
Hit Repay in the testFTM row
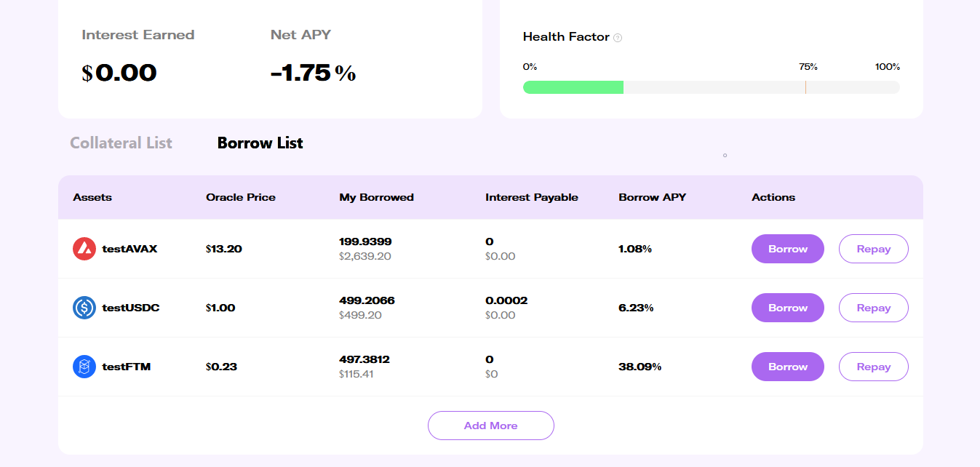click(873, 367)
